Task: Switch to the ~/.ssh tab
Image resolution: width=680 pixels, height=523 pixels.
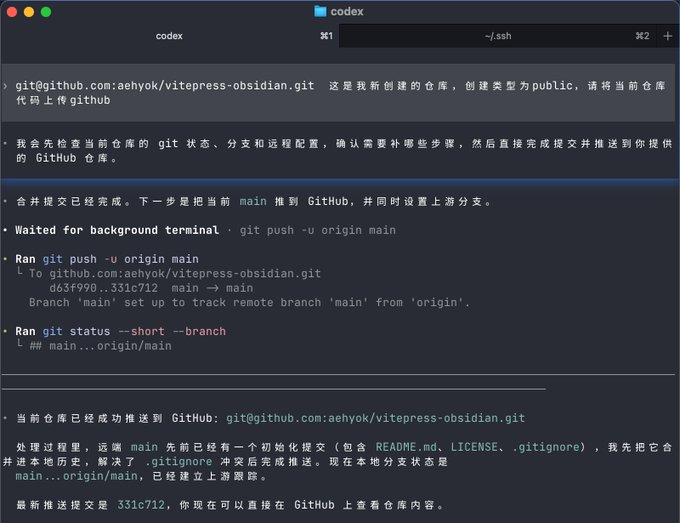Action: tap(497, 36)
